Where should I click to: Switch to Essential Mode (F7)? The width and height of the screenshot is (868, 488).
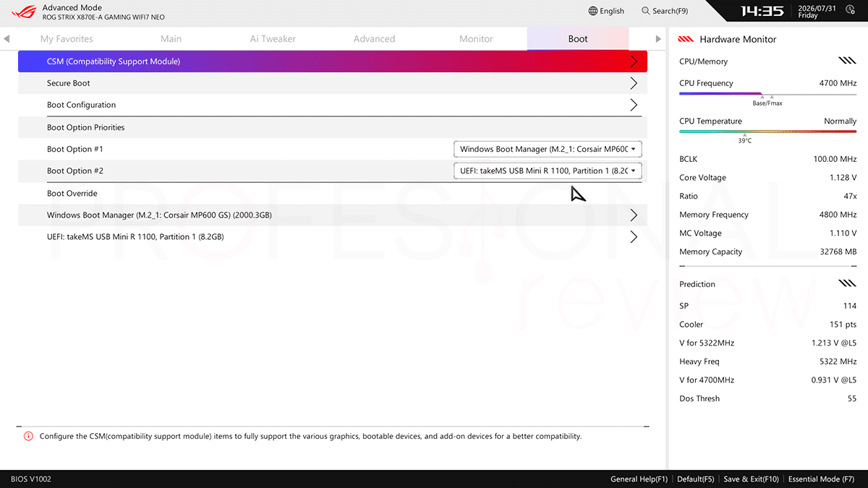point(821,479)
